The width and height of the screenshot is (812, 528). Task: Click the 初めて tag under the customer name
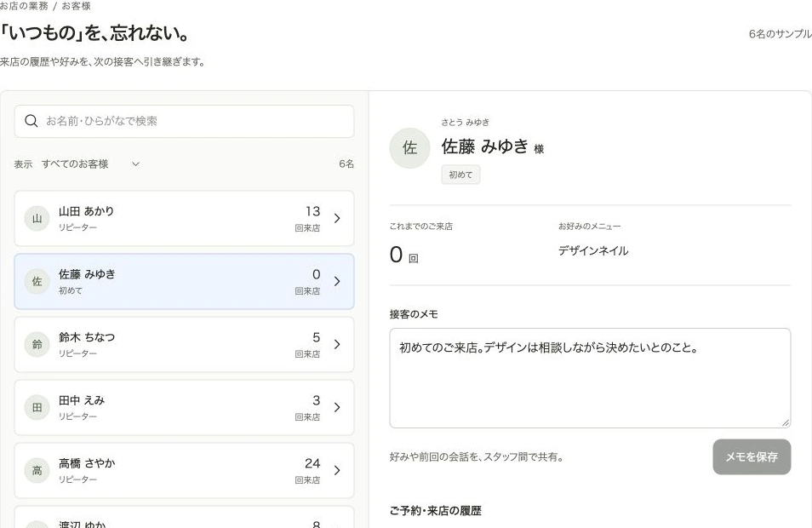point(460,175)
